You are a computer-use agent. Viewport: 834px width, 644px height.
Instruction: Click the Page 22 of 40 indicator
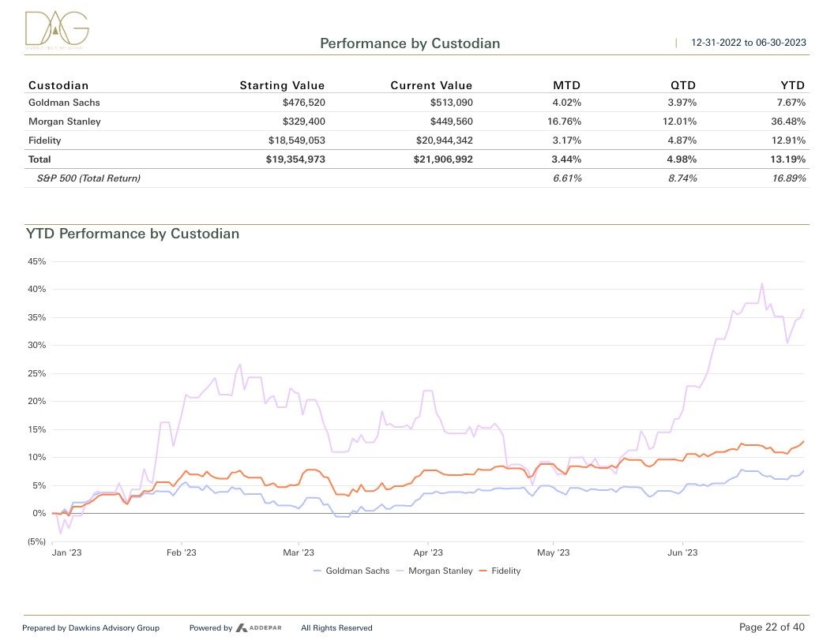coord(772,627)
